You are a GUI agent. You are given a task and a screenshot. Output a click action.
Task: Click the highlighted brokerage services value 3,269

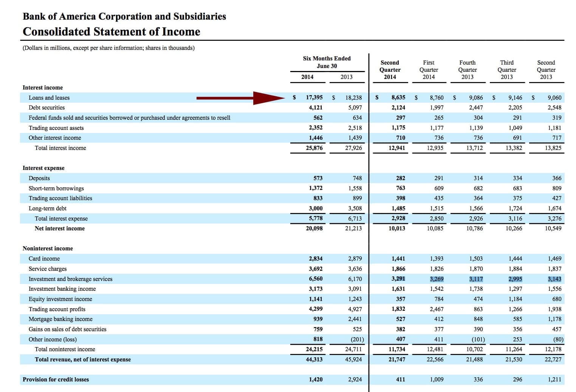pyautogui.click(x=437, y=279)
